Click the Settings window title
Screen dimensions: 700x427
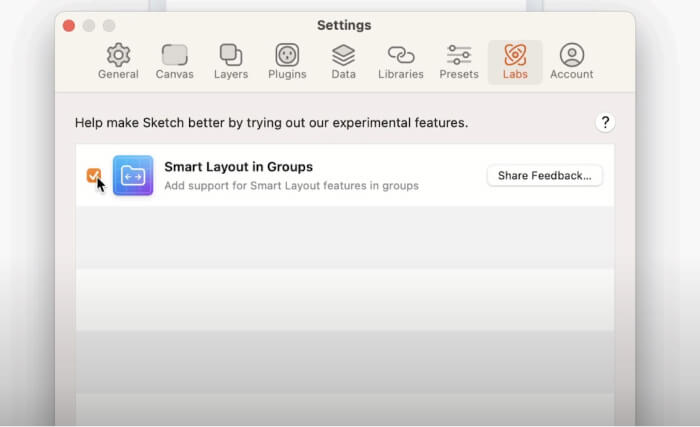pyautogui.click(x=344, y=25)
